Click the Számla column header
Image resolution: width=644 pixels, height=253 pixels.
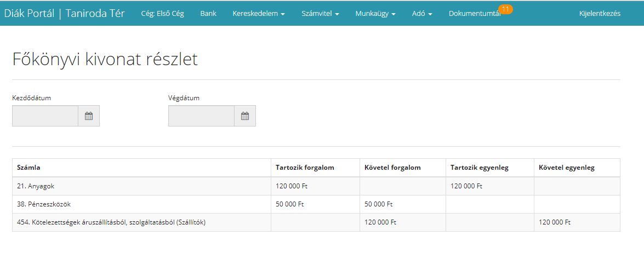pos(29,168)
